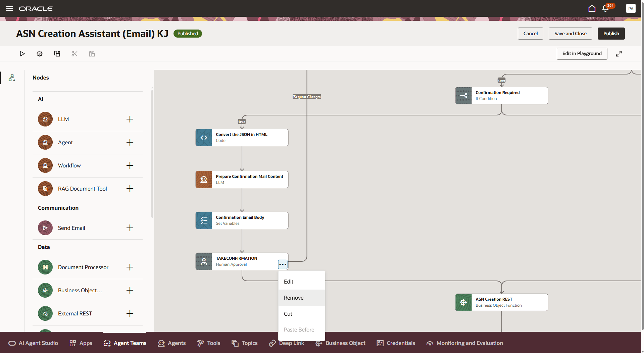Add an LLM node with plus
This screenshot has height=353, width=644.
[130, 119]
